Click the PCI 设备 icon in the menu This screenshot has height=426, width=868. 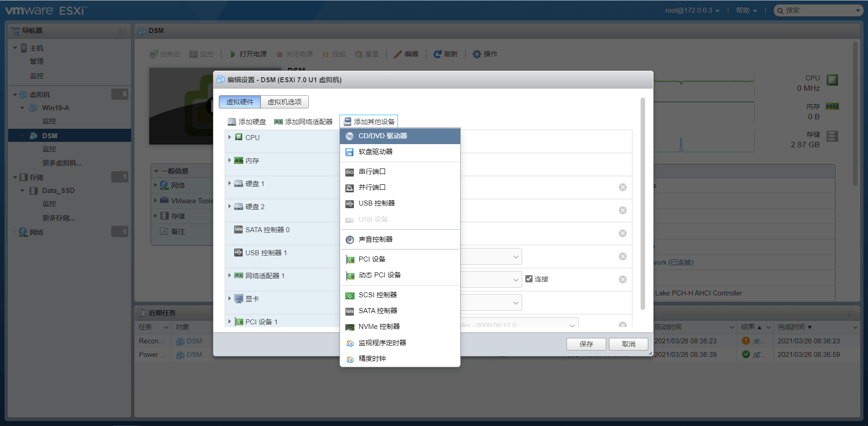(x=349, y=259)
